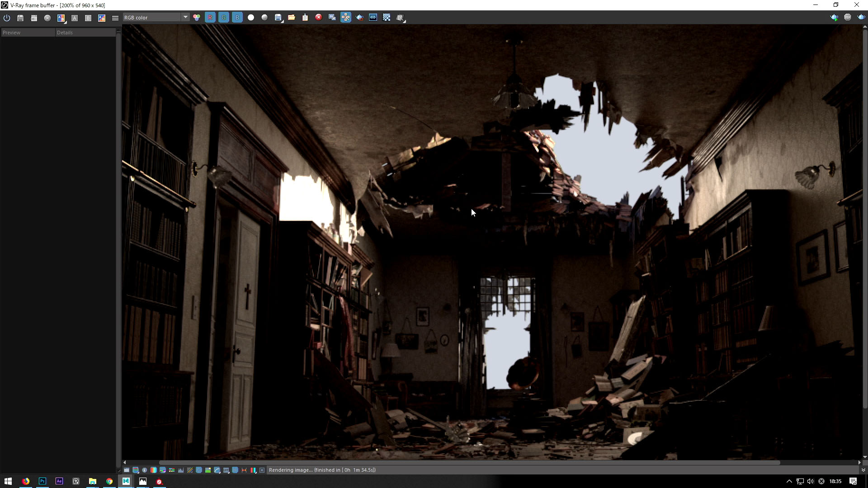Toggle white balance correction

point(154,470)
